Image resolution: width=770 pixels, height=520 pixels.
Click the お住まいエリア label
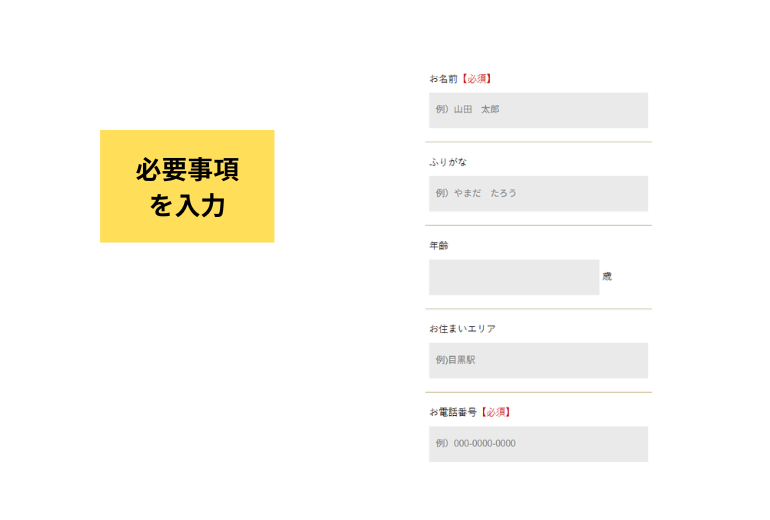point(462,328)
